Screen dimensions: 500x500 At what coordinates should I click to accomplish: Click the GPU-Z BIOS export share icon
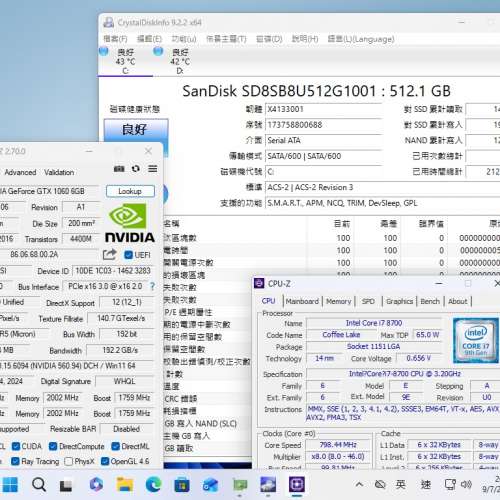109,255
